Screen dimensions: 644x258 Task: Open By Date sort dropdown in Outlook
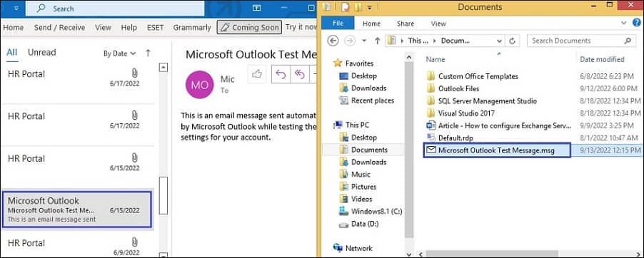119,53
